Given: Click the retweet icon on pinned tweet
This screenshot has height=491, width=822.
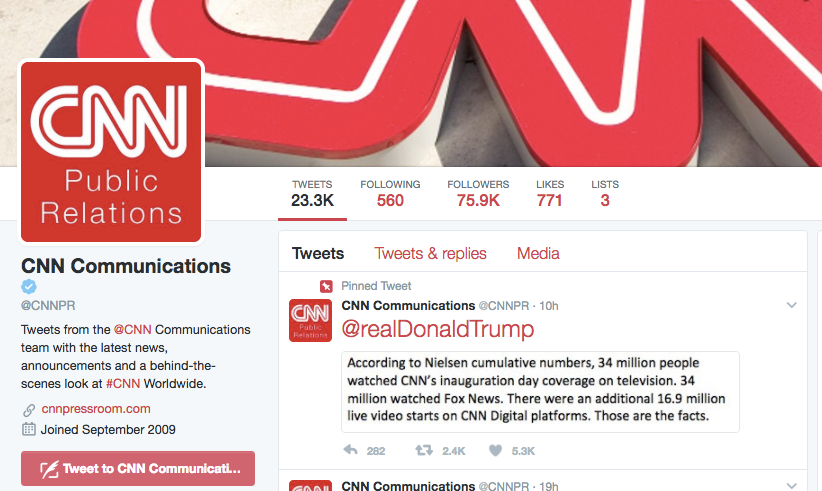Looking at the screenshot, I should 424,450.
